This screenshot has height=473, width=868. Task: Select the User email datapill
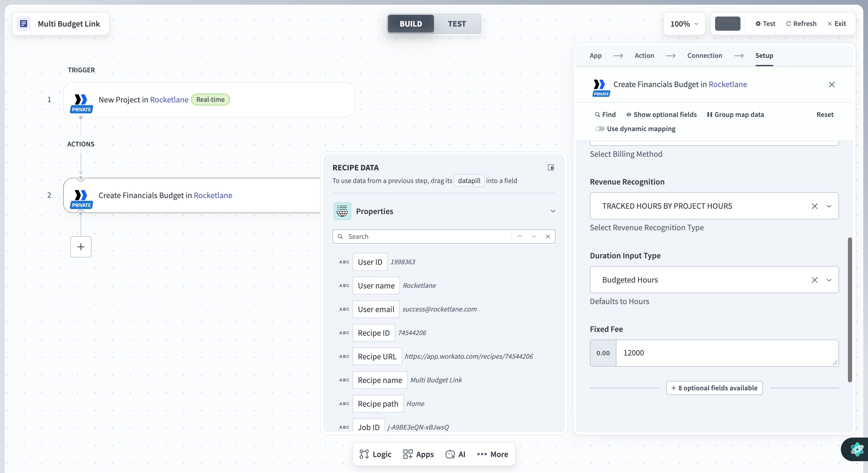pos(376,309)
